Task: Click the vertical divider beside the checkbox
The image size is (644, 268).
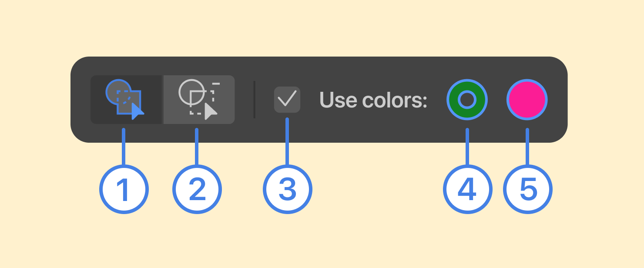Action: click(255, 99)
